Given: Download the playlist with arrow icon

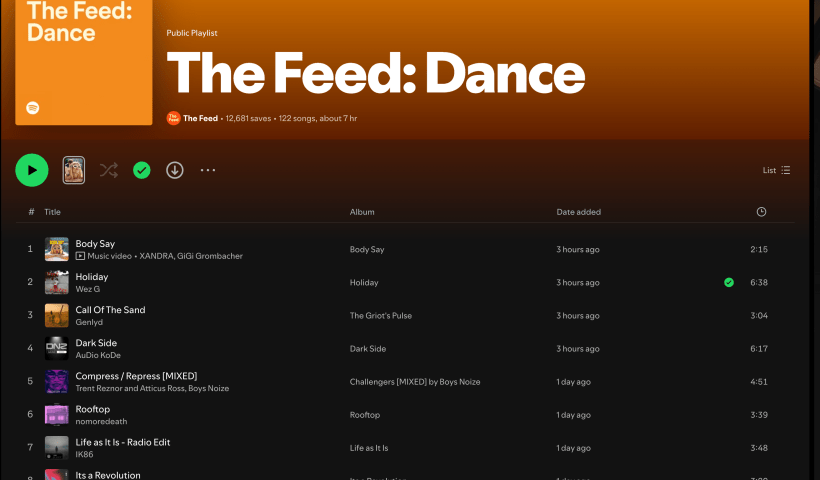Looking at the screenshot, I should coord(175,170).
